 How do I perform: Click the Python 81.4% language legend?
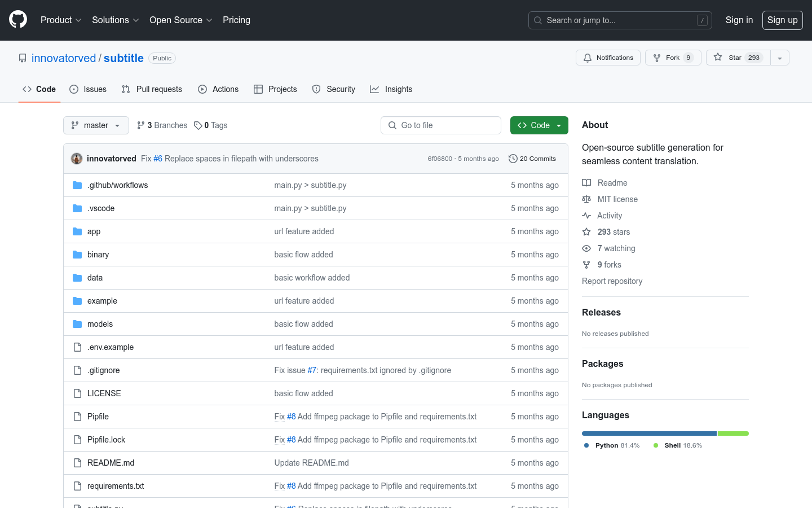tap(612, 445)
